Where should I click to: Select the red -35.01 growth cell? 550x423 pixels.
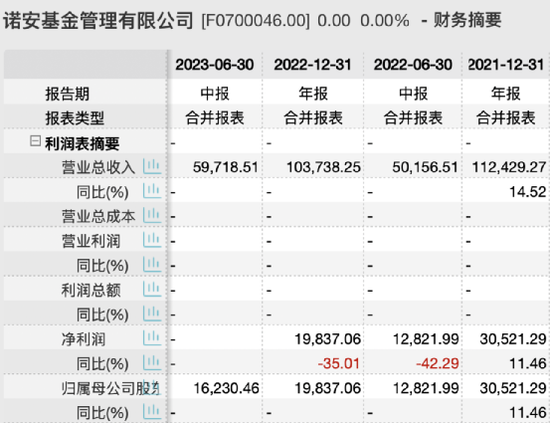click(339, 363)
